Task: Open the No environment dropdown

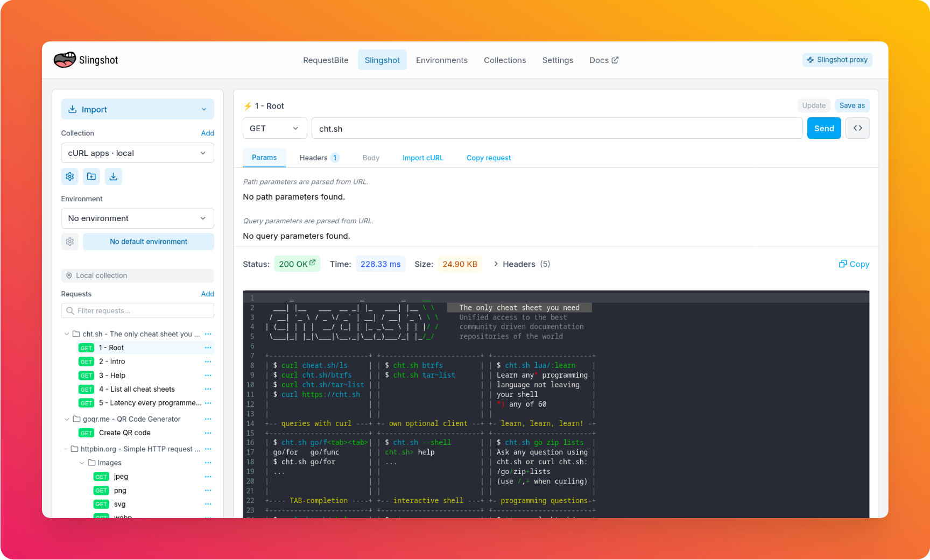Action: (138, 218)
